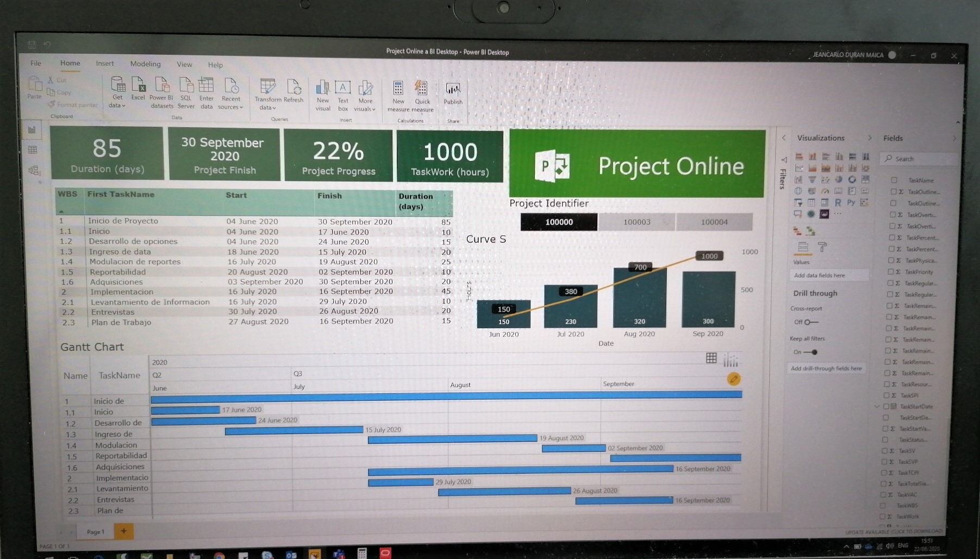The image size is (980, 559).
Task: Add a new report page
Action: click(123, 531)
